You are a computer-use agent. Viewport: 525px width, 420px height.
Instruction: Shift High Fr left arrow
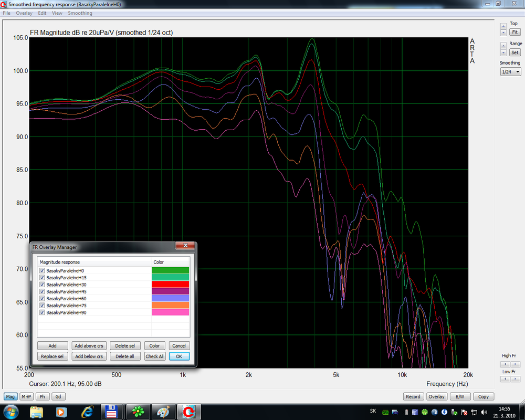[x=505, y=364]
